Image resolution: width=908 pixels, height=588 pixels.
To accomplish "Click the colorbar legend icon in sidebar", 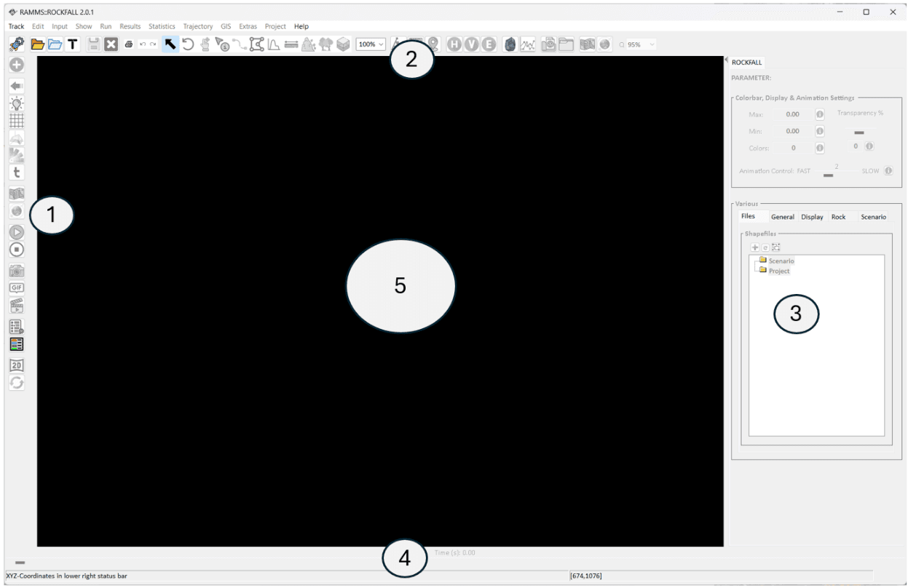I will click(16, 343).
